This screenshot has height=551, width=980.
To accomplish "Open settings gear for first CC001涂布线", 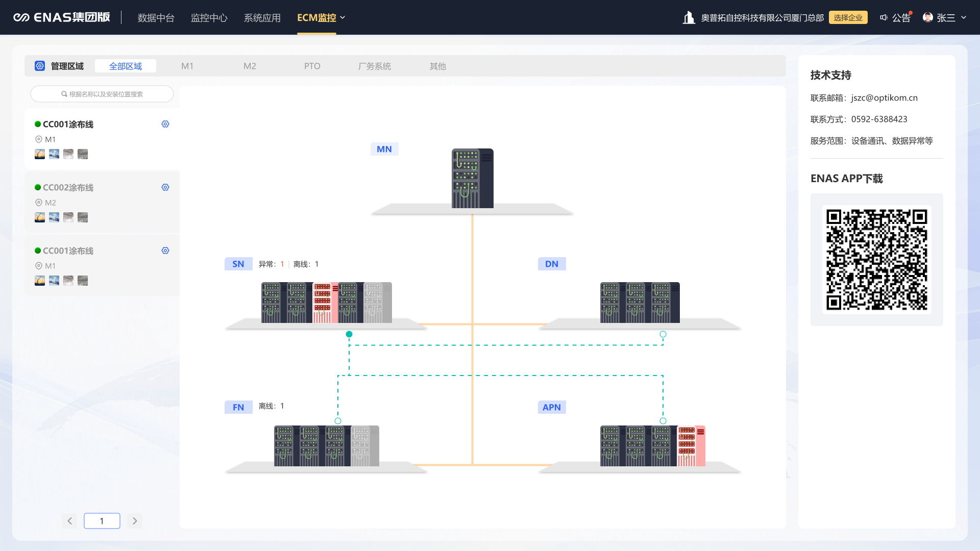I will point(165,124).
